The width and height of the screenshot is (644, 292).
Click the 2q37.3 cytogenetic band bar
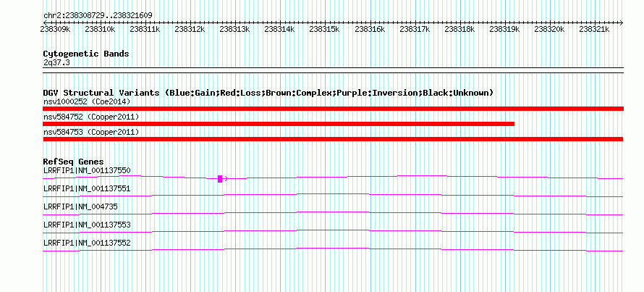pos(333,70)
